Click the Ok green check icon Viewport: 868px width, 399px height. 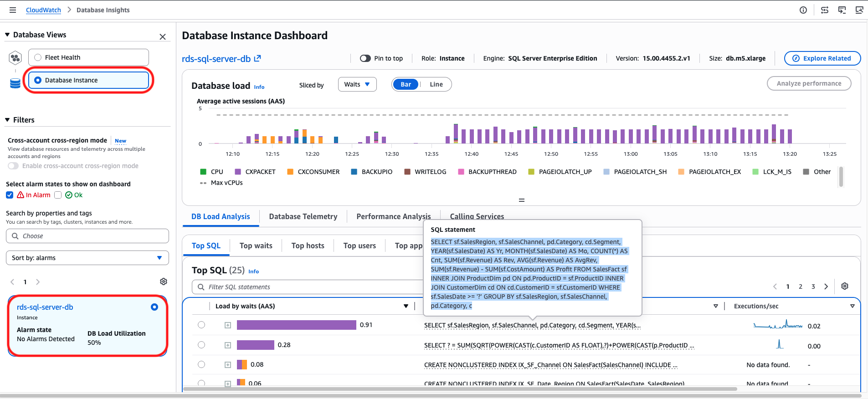pos(69,195)
